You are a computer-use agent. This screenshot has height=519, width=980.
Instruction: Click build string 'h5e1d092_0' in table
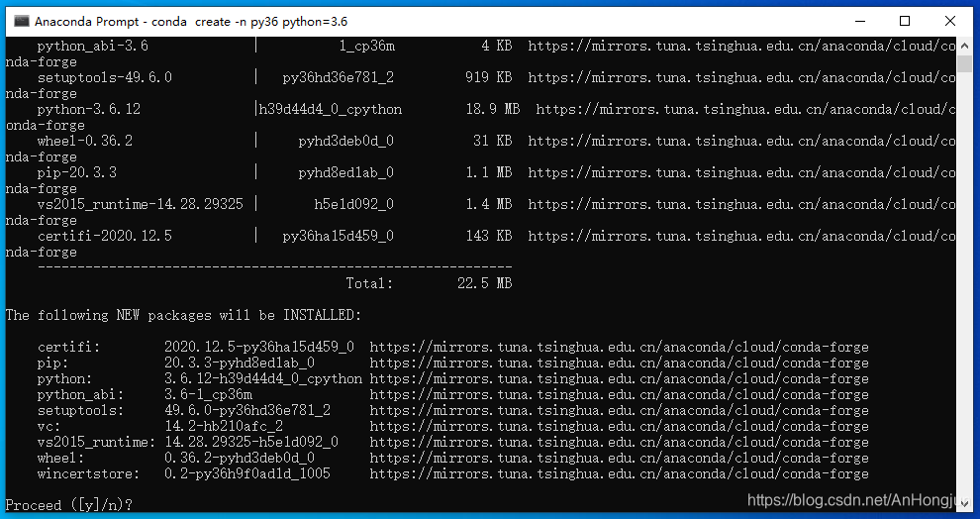(x=353, y=204)
